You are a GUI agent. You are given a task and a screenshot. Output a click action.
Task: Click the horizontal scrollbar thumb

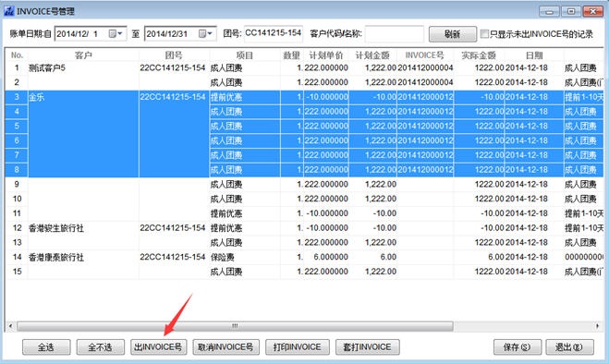[x=235, y=326]
